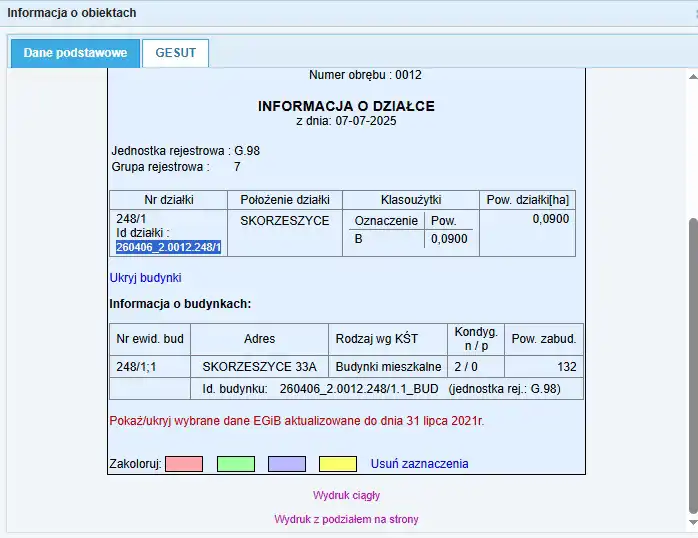Click Usuń zaznaczenia to clear highlights
The height and width of the screenshot is (538, 698).
(419, 464)
